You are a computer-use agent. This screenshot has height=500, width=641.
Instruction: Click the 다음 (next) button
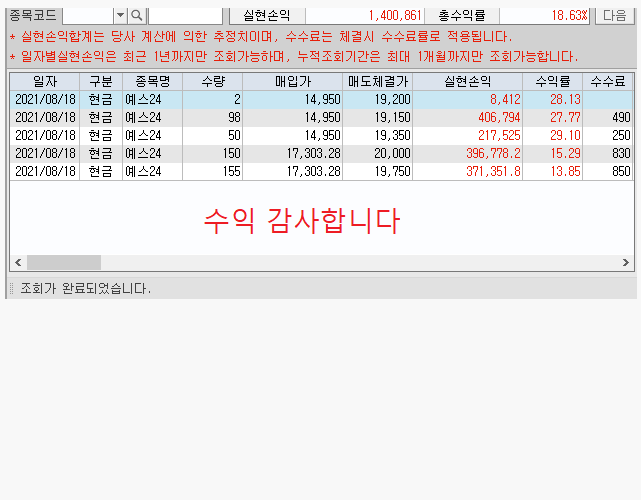pos(614,15)
